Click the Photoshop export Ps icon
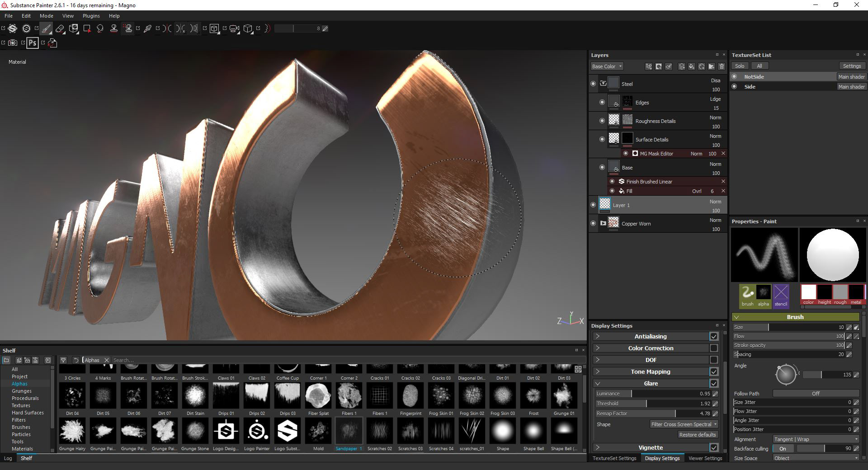The width and height of the screenshot is (868, 470). pos(32,43)
